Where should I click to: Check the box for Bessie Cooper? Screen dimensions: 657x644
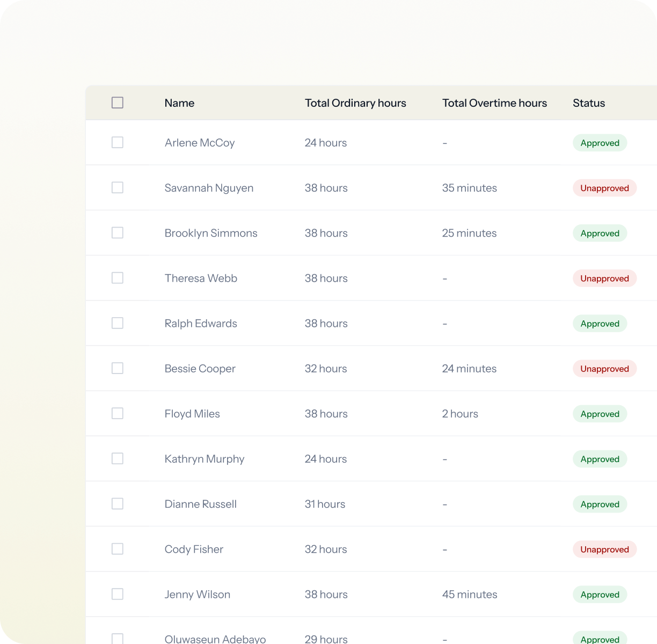[118, 368]
